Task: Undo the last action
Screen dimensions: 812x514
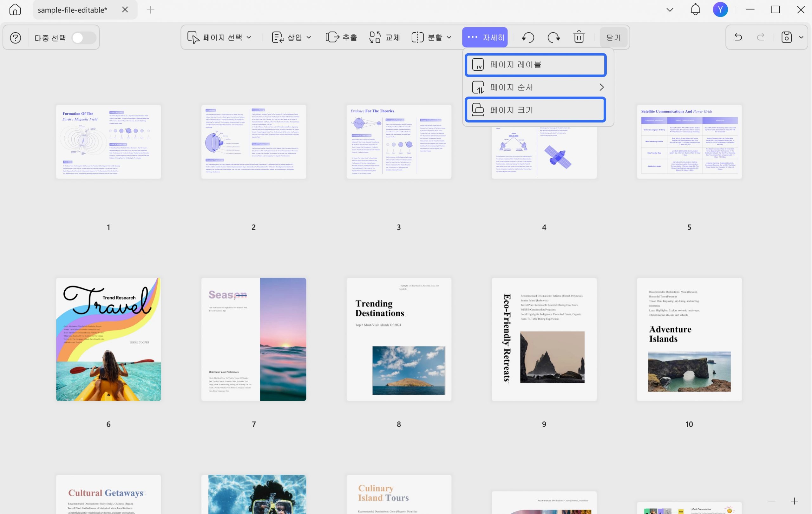Action: click(738, 37)
